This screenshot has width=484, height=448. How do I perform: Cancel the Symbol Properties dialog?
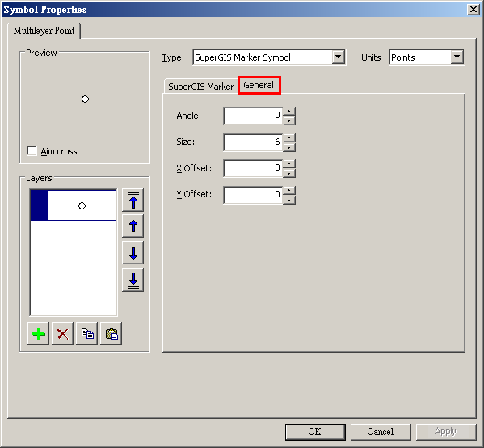(381, 432)
